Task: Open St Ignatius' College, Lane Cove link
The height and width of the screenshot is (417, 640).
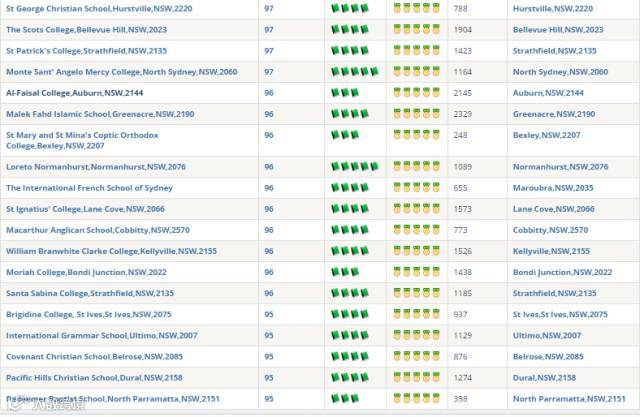Action: click(x=85, y=209)
